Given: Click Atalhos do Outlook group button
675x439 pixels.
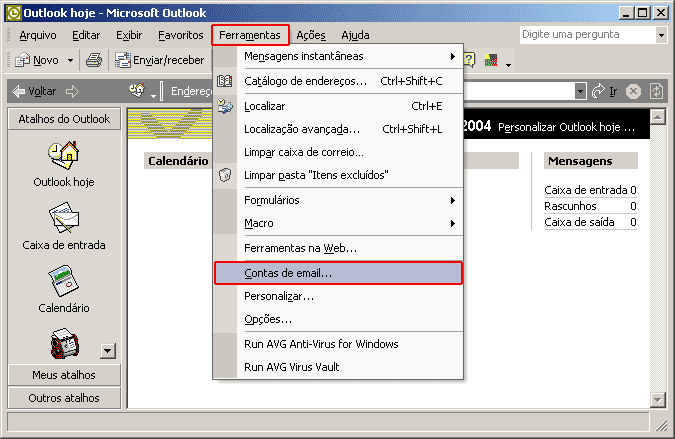Looking at the screenshot, I should tap(64, 119).
